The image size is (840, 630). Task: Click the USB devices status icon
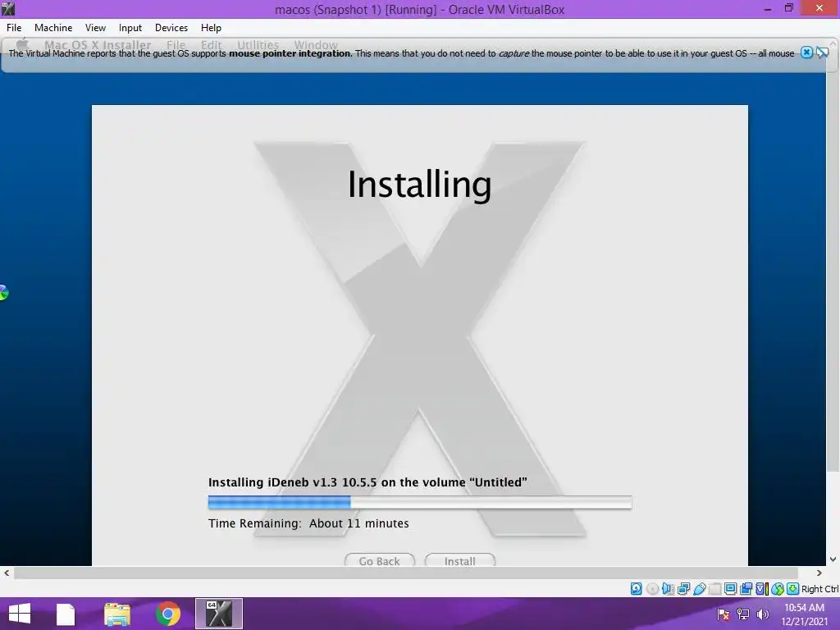[699, 589]
